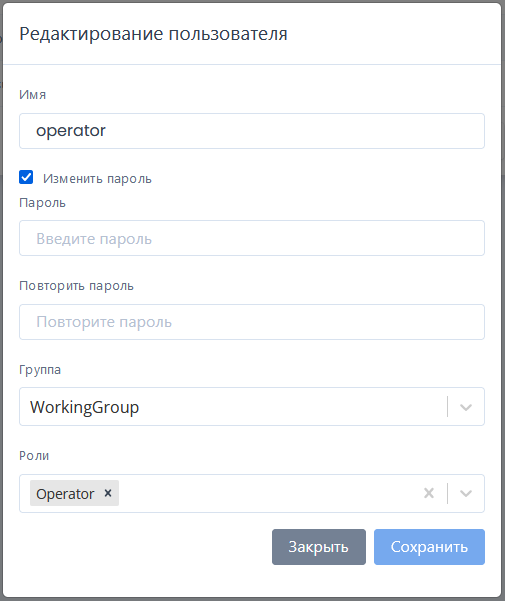This screenshot has width=505, height=601.
Task: Open the Группа dropdown chevron
Action: 466,407
